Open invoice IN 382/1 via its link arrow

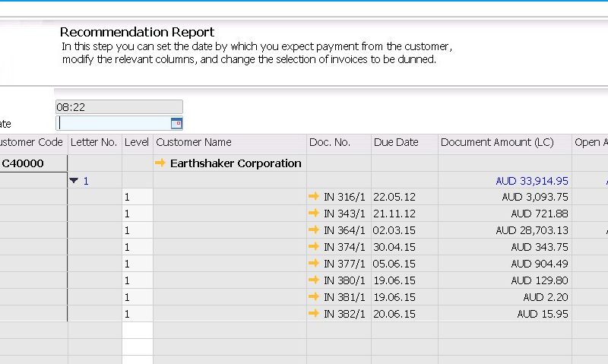coord(314,313)
